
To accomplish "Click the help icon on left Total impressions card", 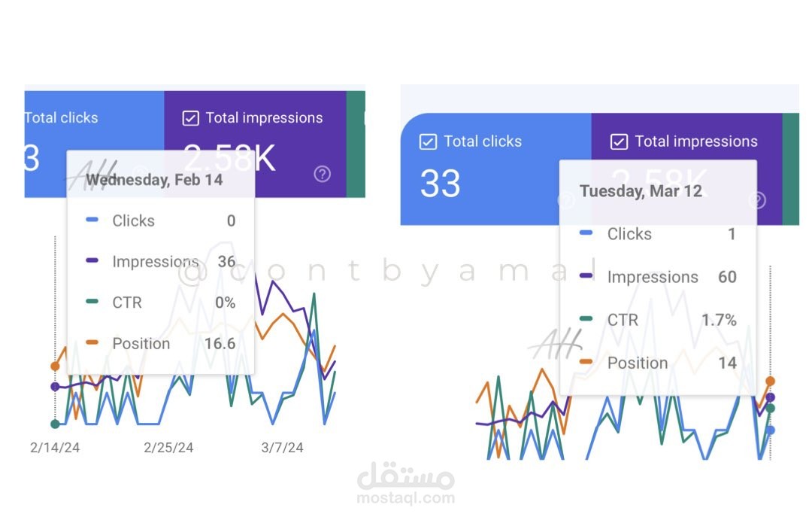I will pyautogui.click(x=322, y=174).
